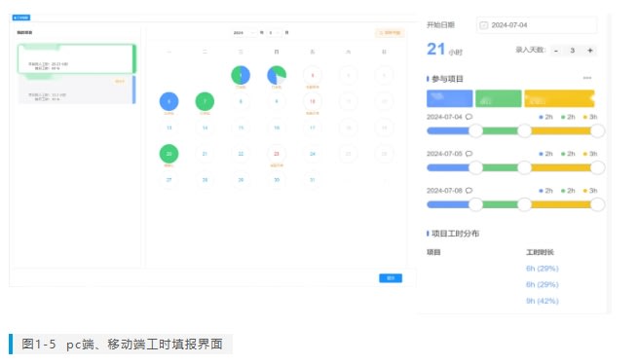Image resolution: width=637 pixels, height=364 pixels.
Task: Click the 9h (42%) hours entry
Action: coord(543,301)
